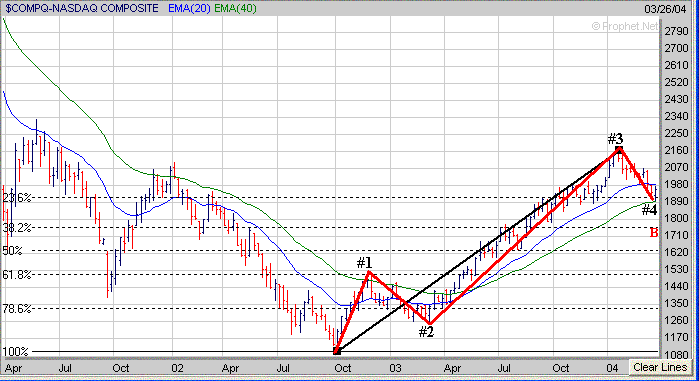
Task: Click the 2070 price axis value
Action: (x=676, y=167)
